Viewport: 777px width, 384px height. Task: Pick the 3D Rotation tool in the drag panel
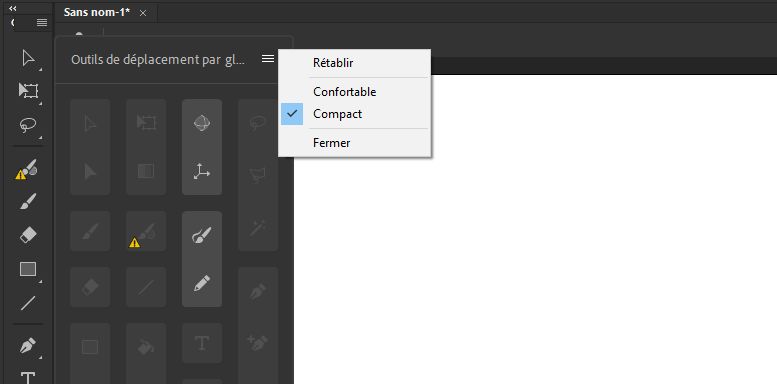202,123
